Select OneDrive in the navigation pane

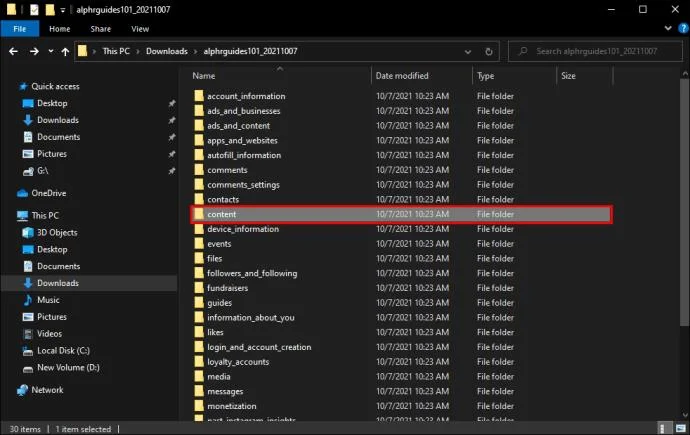pyautogui.click(x=48, y=193)
